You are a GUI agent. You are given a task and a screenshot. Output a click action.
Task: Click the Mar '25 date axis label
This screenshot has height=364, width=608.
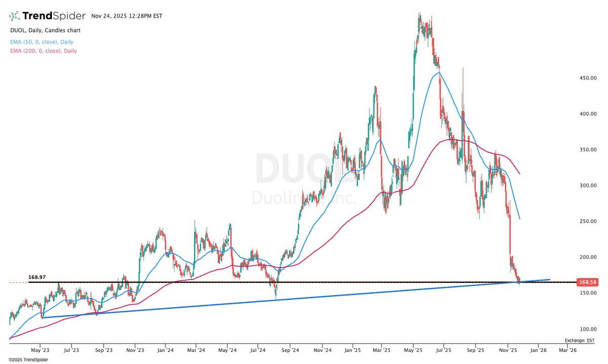pos(382,350)
